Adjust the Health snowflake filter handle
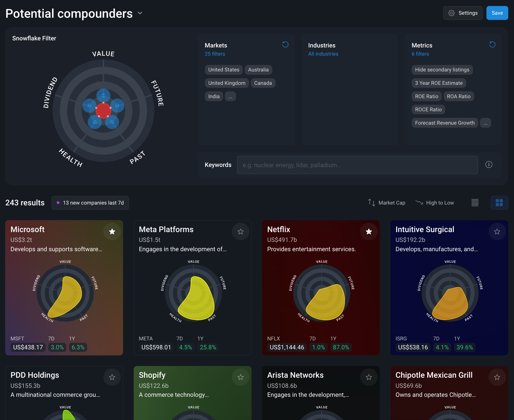 [x=95, y=122]
